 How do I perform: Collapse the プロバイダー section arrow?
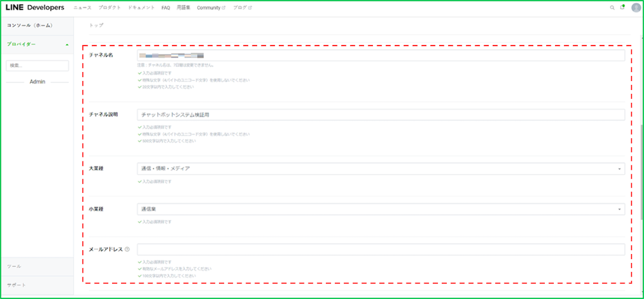click(67, 44)
